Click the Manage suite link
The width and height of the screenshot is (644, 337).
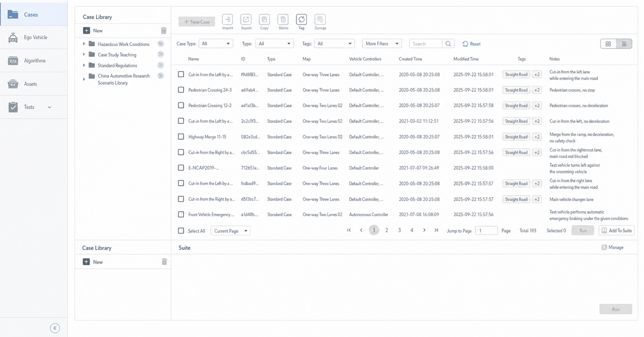[612, 247]
